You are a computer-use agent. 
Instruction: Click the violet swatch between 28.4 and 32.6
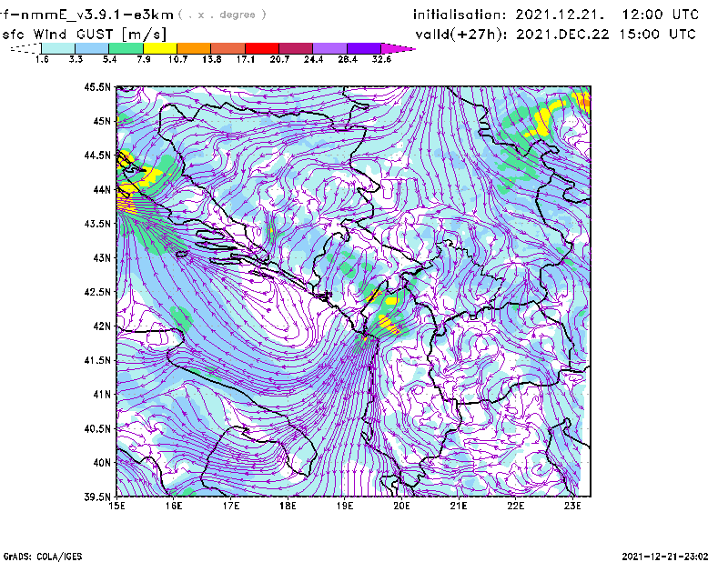point(364,48)
